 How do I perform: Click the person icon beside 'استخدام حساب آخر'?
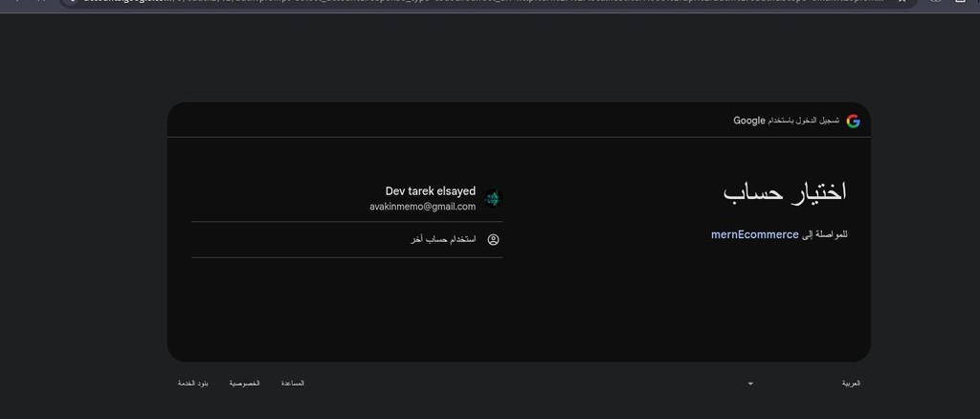click(x=493, y=240)
